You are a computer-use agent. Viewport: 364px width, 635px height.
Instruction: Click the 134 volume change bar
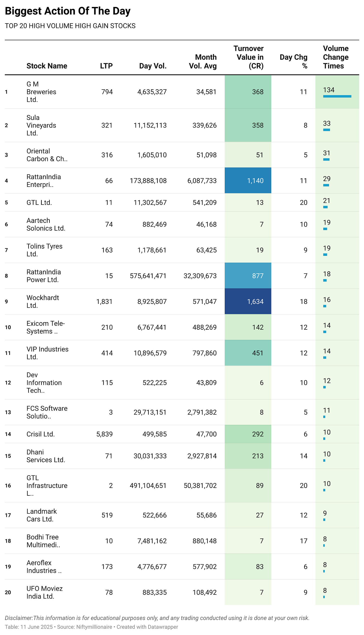[x=337, y=96]
